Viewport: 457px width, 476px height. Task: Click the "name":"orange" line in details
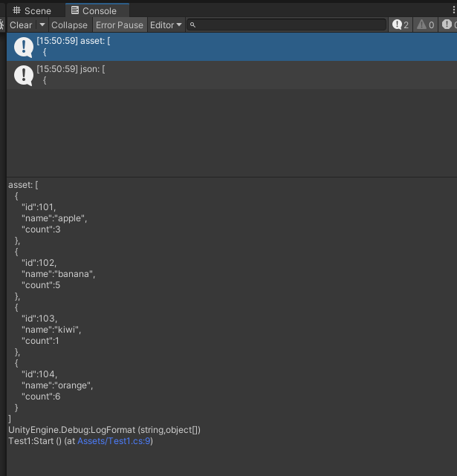click(x=57, y=385)
